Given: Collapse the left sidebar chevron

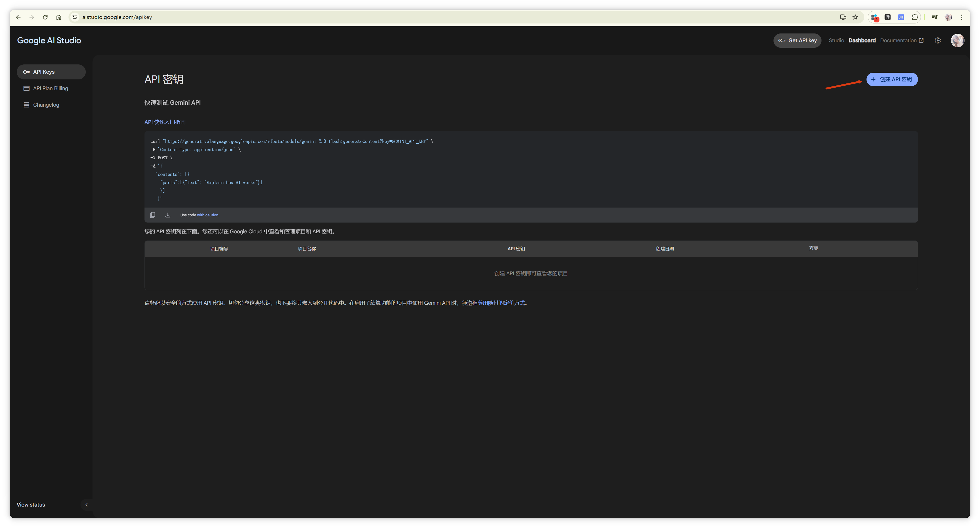Looking at the screenshot, I should [x=86, y=505].
